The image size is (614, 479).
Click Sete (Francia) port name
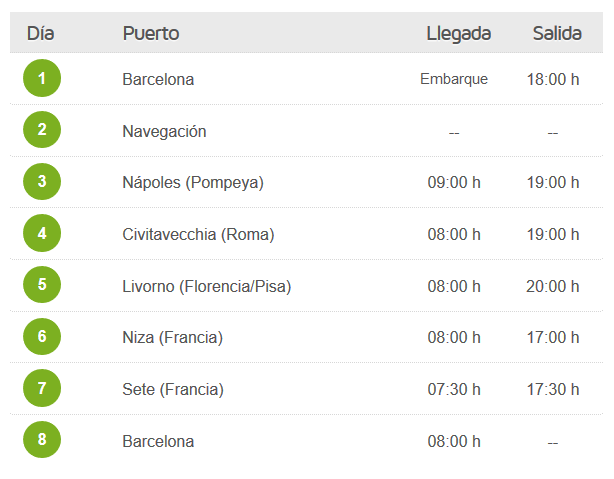tap(173, 390)
